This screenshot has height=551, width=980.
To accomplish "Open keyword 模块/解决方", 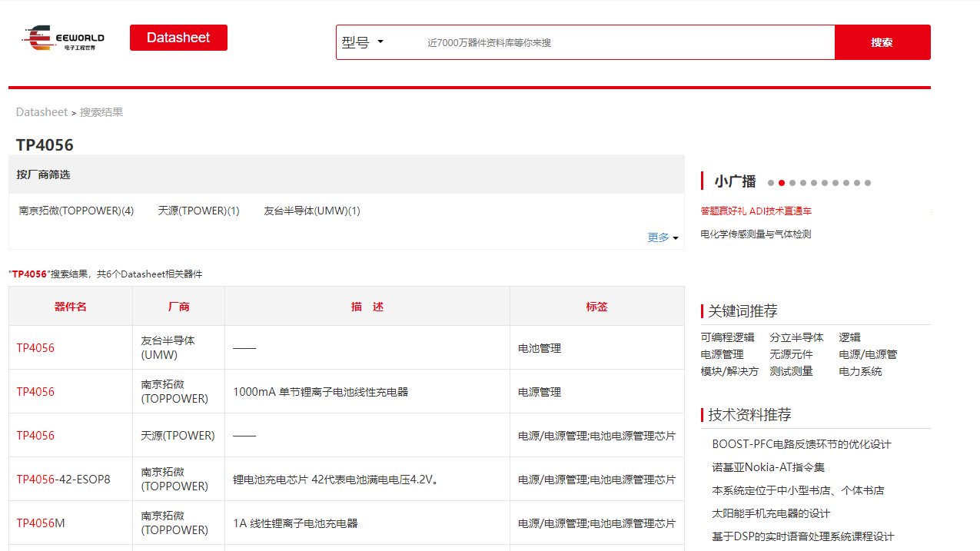I will [x=729, y=371].
